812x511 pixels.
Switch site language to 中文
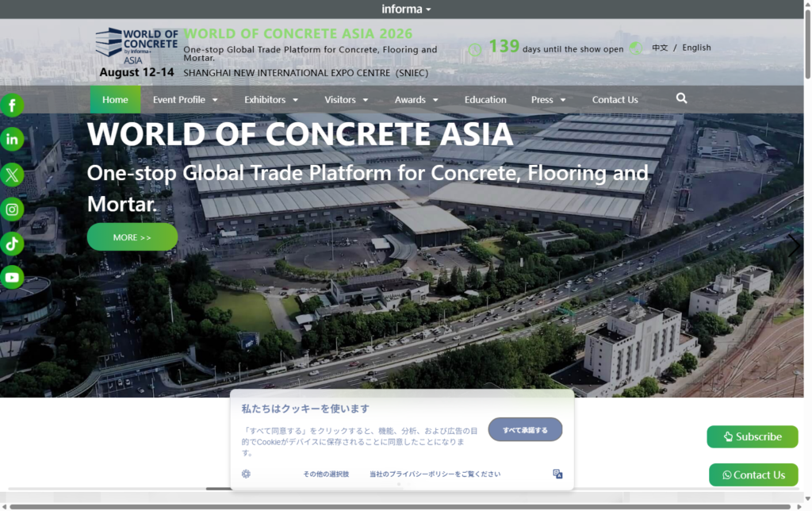pyautogui.click(x=659, y=48)
